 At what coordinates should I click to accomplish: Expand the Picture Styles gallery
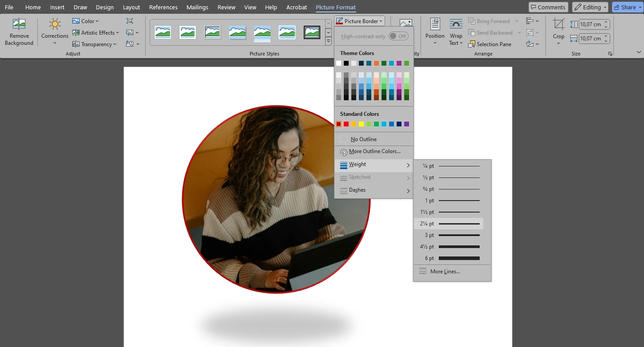click(x=328, y=41)
